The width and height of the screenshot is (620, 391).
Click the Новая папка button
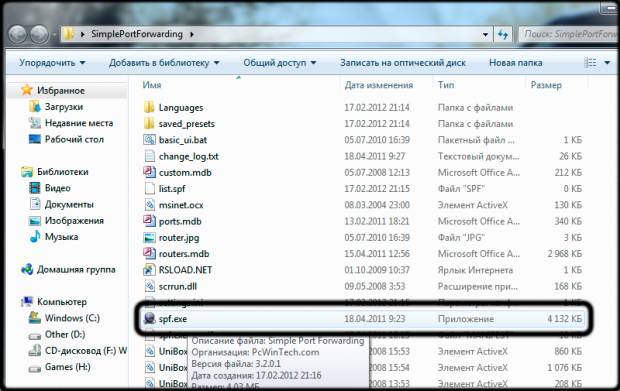click(516, 62)
